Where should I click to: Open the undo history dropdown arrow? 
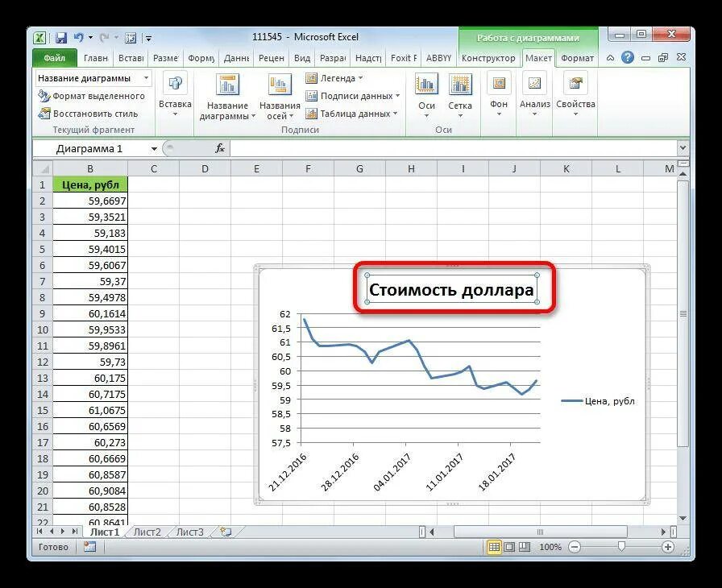(91, 38)
